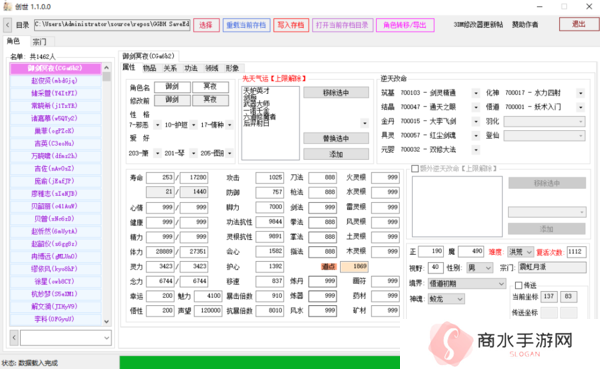The width and height of the screenshot is (600, 369).
Task: Open the 具灵 700057 dropdown arrow
Action: [476, 136]
